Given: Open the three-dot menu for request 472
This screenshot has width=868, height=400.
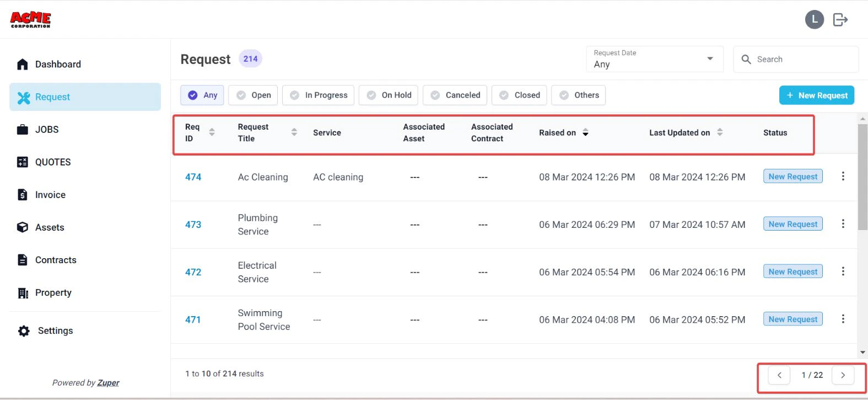Looking at the screenshot, I should point(843,271).
